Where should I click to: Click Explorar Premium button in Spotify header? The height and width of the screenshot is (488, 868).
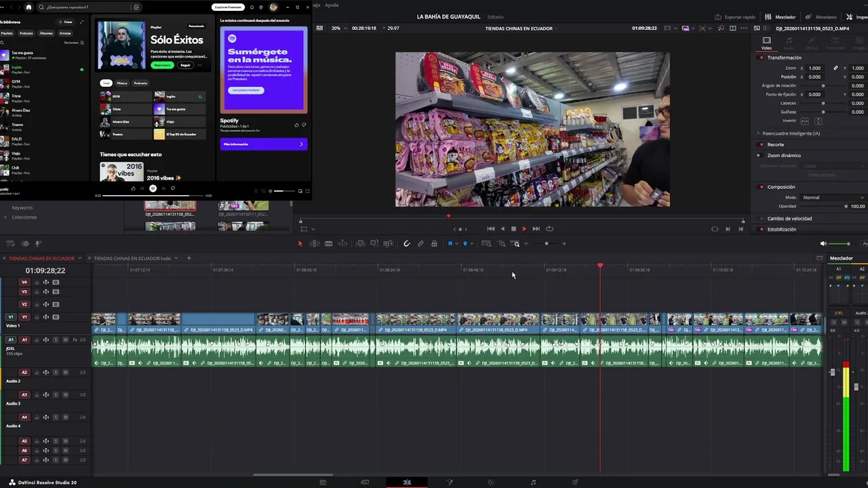(x=228, y=7)
